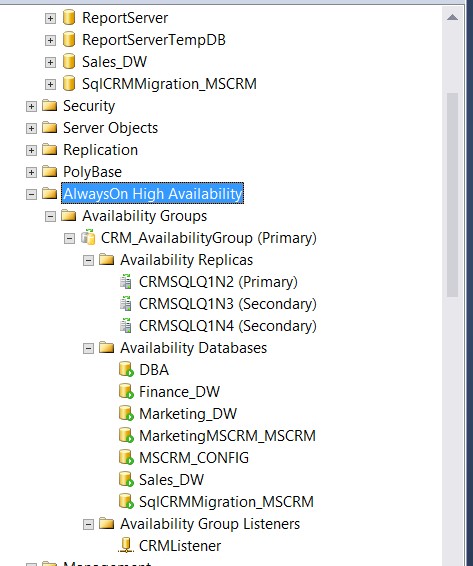
Task: Collapse the Availability Groups folder
Action: (x=50, y=217)
